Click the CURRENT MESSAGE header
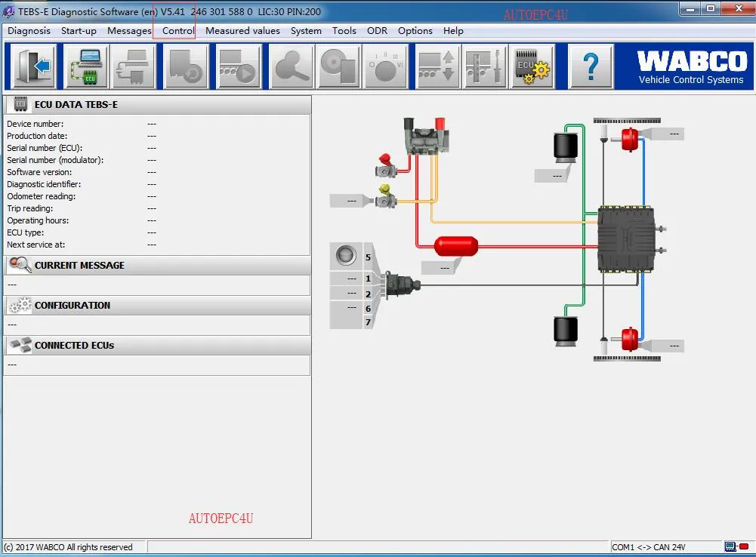The image size is (756, 557). [x=157, y=265]
